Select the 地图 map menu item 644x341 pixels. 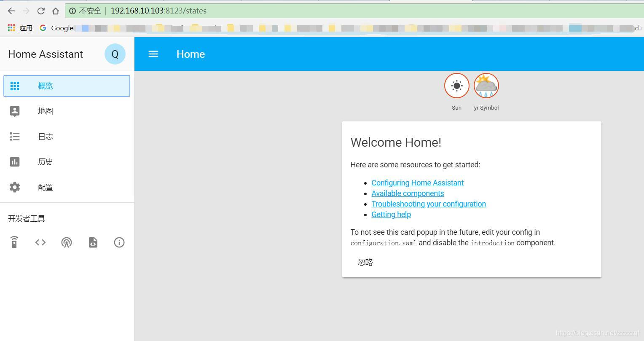67,111
